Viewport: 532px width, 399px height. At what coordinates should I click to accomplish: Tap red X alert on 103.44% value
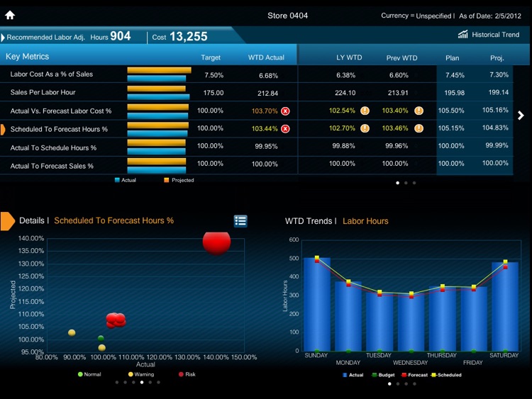click(285, 129)
